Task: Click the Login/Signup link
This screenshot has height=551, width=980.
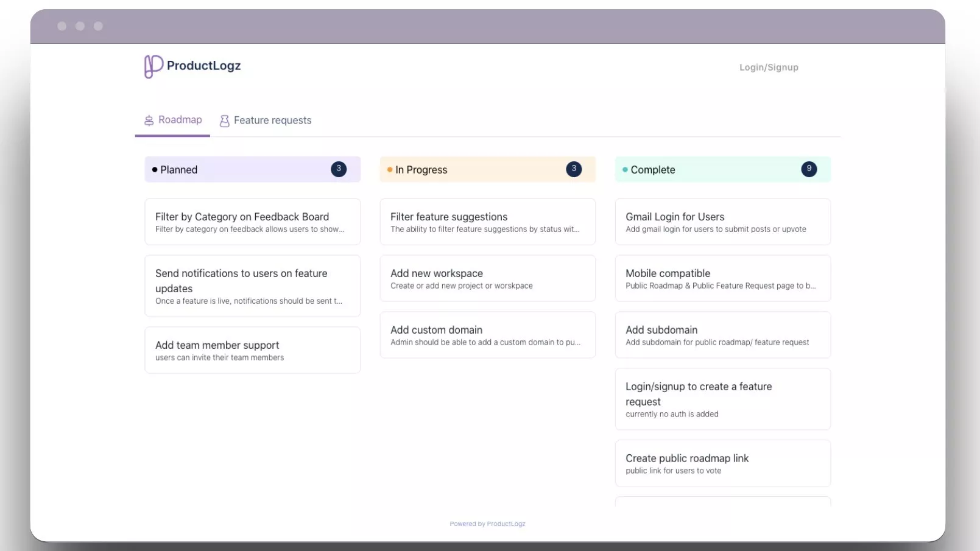Action: pyautogui.click(x=769, y=68)
